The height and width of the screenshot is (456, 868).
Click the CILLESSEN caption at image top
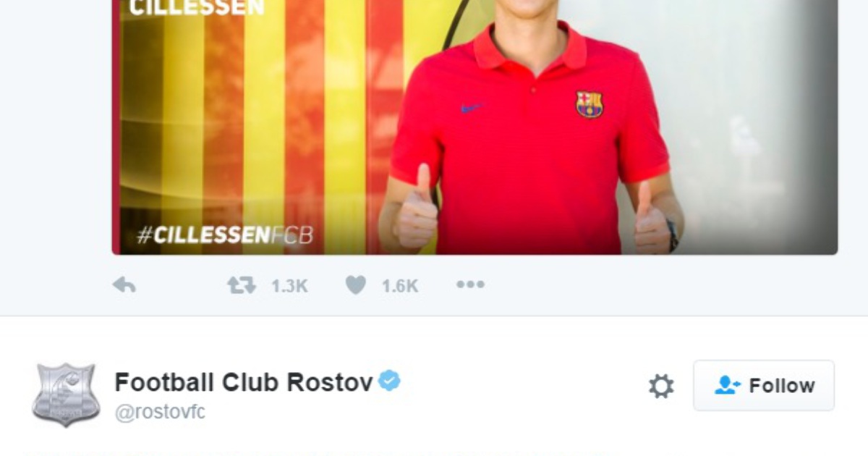[x=197, y=8]
